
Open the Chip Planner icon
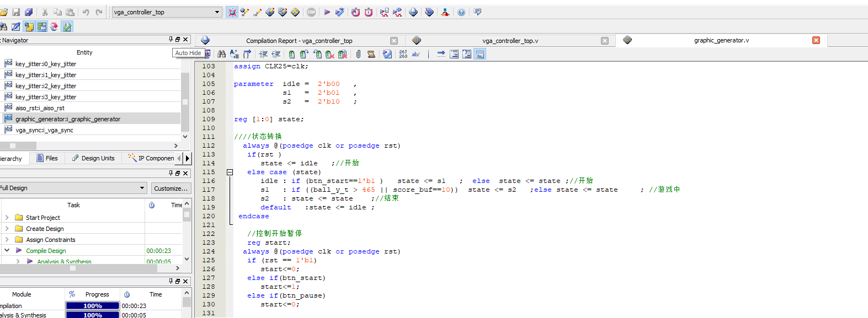pos(295,12)
